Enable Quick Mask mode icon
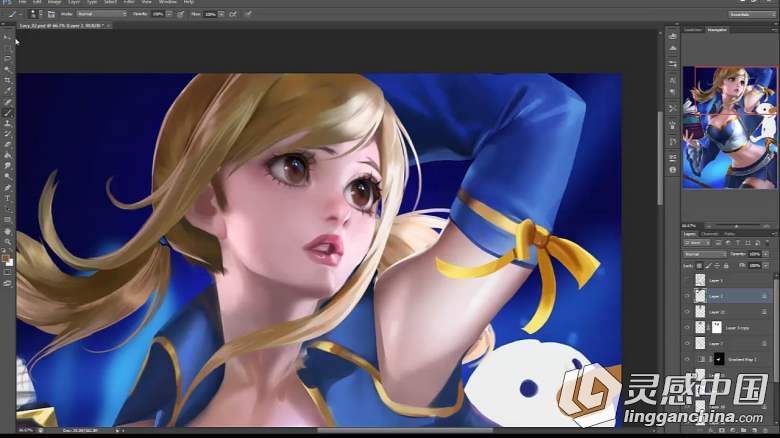The image size is (780, 438). pyautogui.click(x=7, y=273)
